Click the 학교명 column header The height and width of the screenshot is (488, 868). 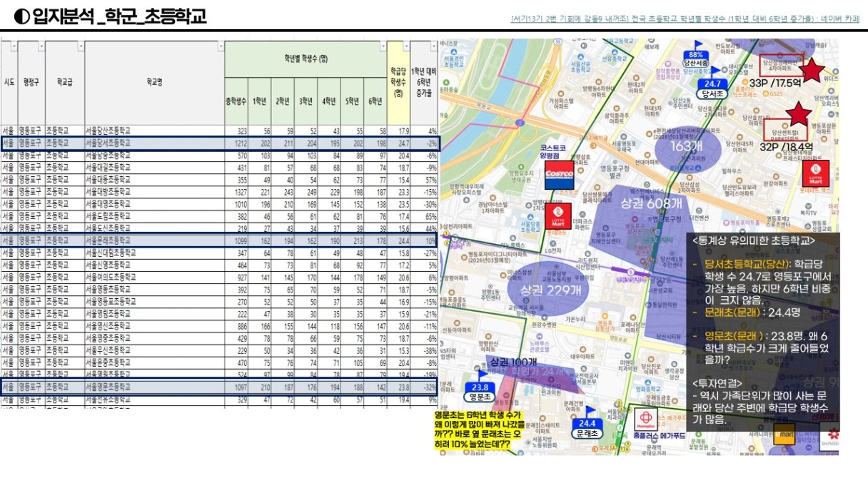(154, 82)
